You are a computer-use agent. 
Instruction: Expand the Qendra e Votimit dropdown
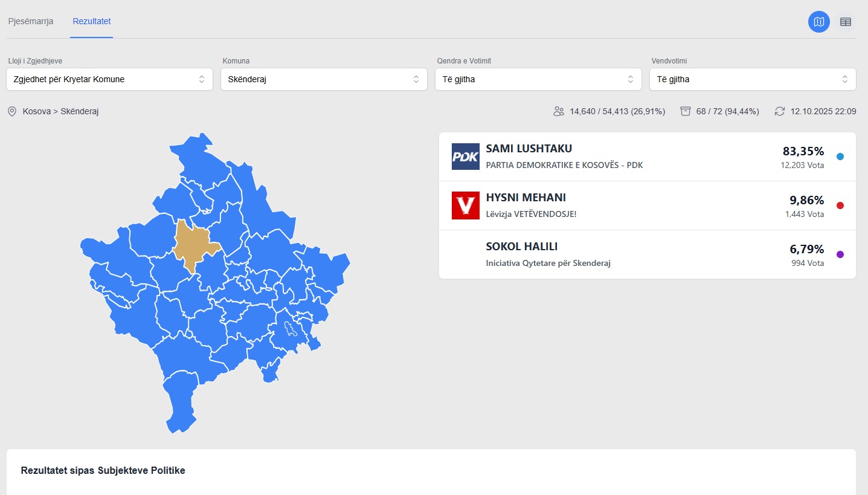pyautogui.click(x=538, y=79)
